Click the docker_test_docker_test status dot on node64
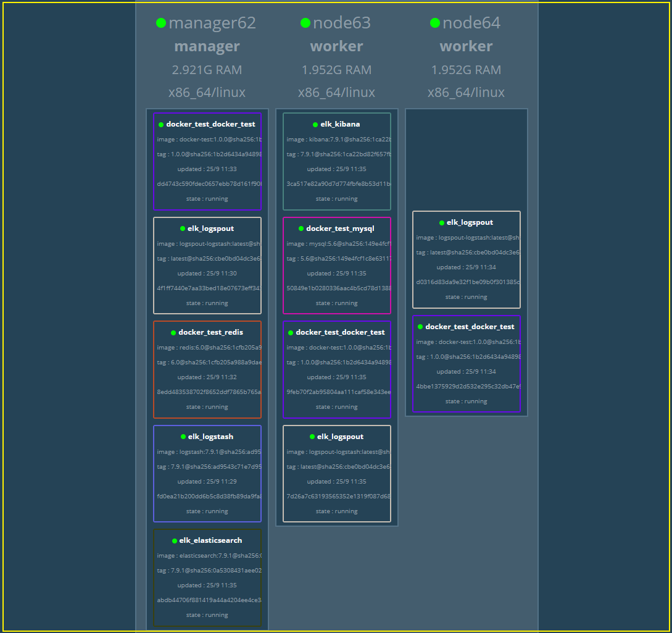The width and height of the screenshot is (672, 633). coord(420,327)
